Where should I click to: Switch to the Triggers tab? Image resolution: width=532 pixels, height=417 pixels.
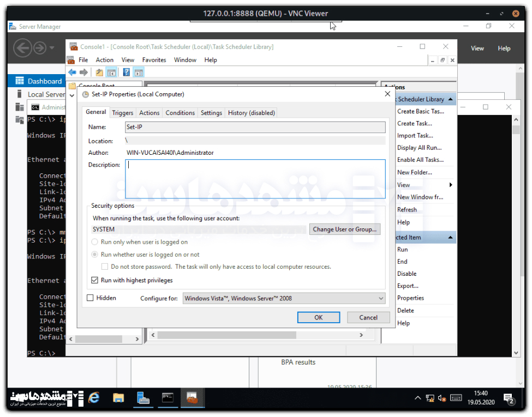pyautogui.click(x=122, y=113)
